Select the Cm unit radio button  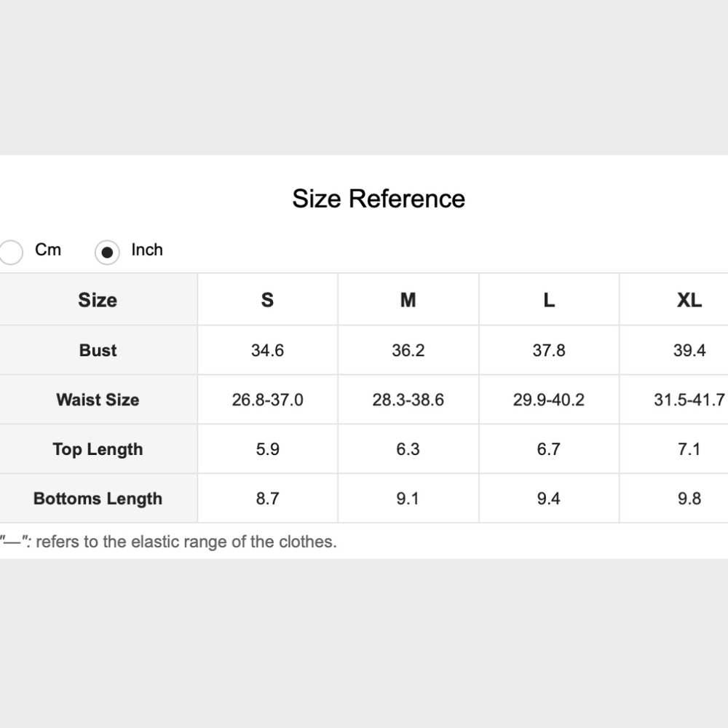point(10,252)
